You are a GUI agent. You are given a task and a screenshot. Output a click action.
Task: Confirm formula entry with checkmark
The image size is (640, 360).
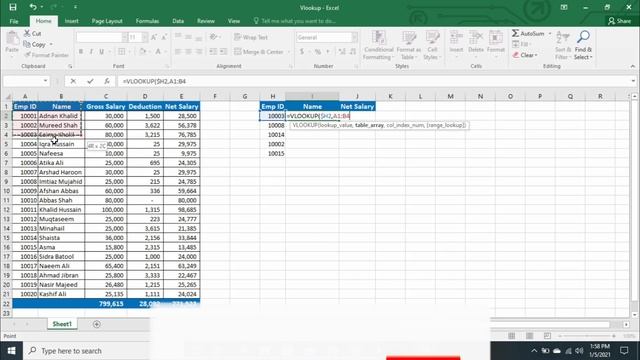coord(90,81)
